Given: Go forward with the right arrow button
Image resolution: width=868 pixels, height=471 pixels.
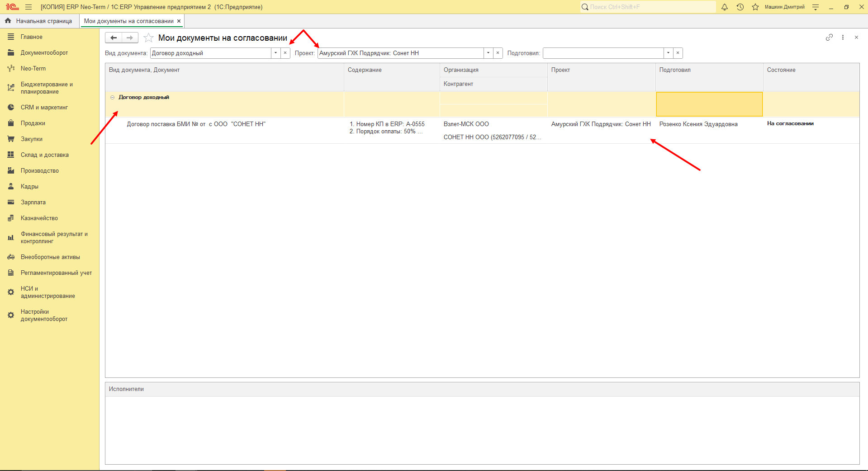Looking at the screenshot, I should tap(130, 38).
